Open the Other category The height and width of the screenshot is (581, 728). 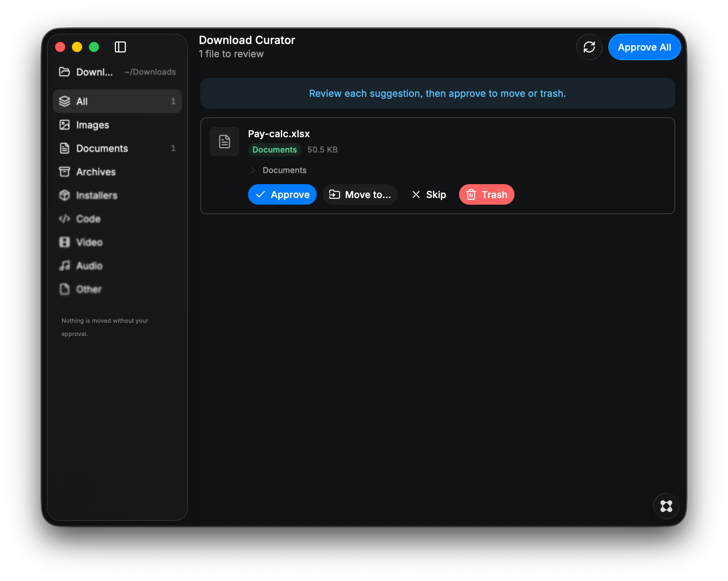[117, 289]
